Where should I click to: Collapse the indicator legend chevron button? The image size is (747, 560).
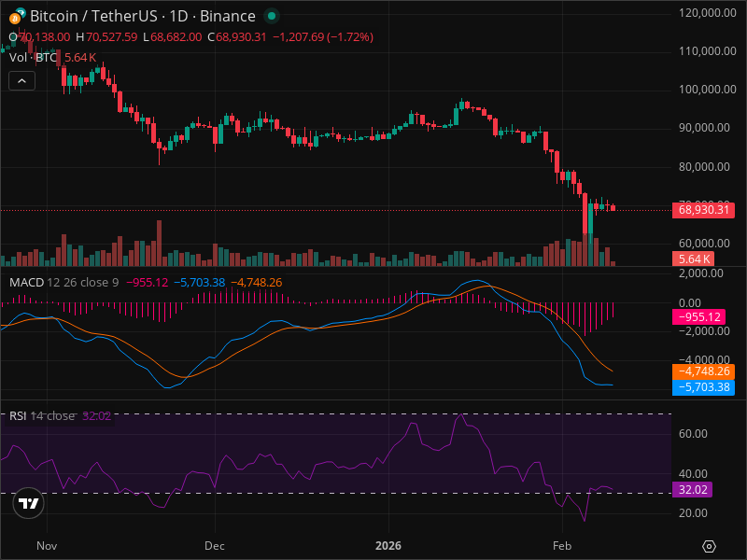[21, 81]
